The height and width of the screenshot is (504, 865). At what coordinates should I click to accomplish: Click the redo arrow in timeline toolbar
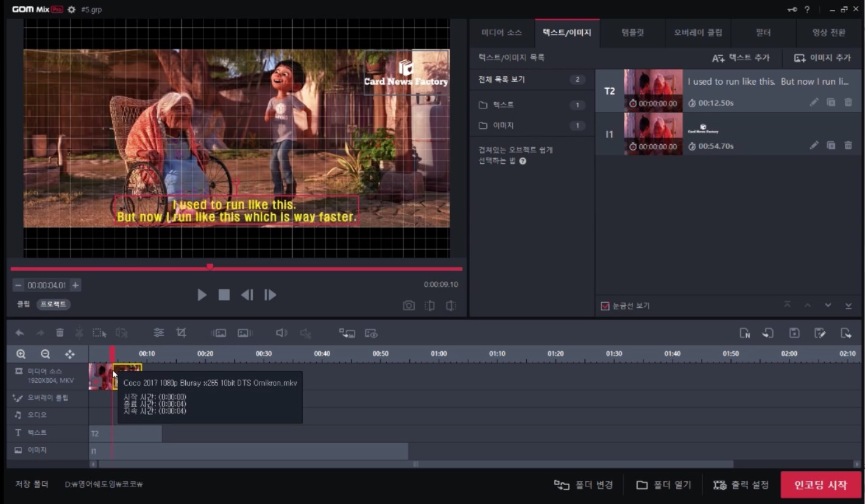[x=40, y=333]
